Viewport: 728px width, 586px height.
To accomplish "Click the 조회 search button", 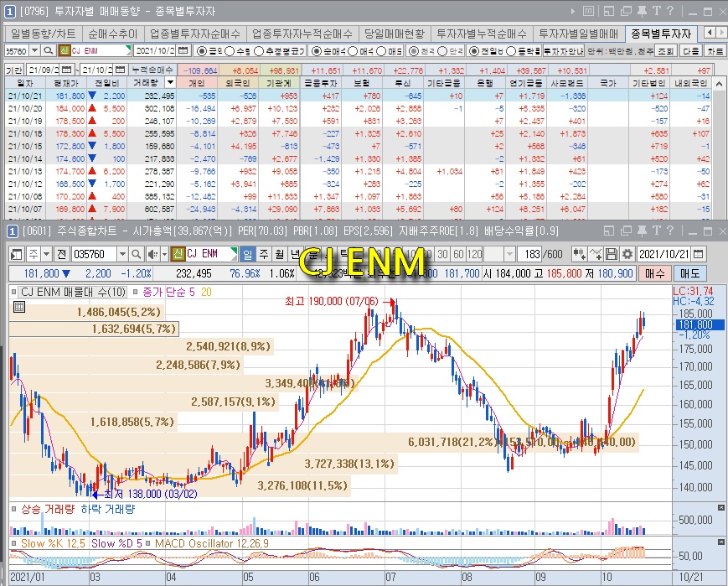I will [x=666, y=50].
